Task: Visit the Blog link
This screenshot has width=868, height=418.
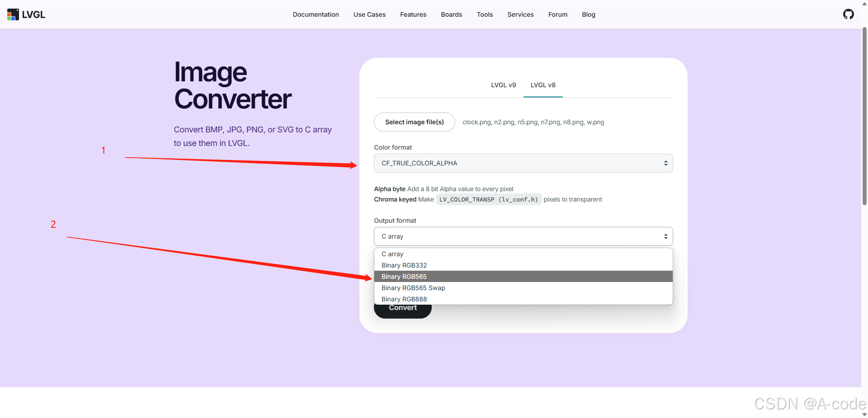Action: (x=588, y=14)
